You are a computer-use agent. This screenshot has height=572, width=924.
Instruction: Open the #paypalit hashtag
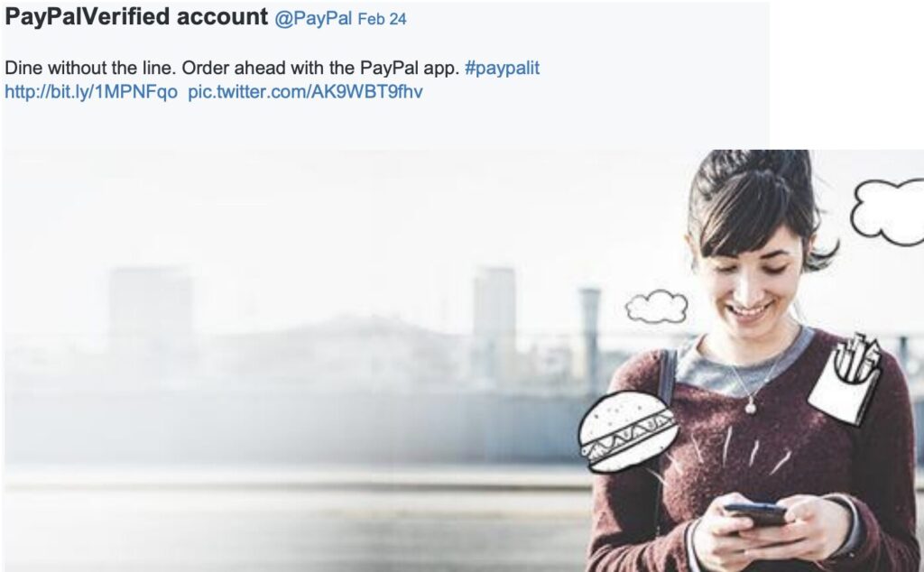point(502,68)
